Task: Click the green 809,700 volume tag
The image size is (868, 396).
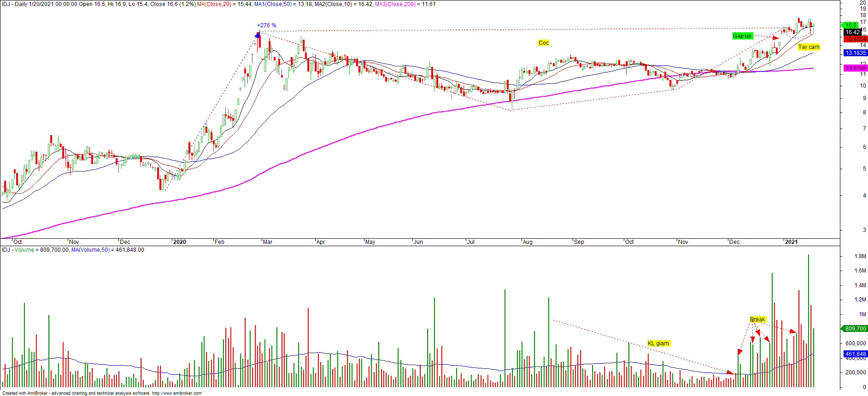Action: 855,329
